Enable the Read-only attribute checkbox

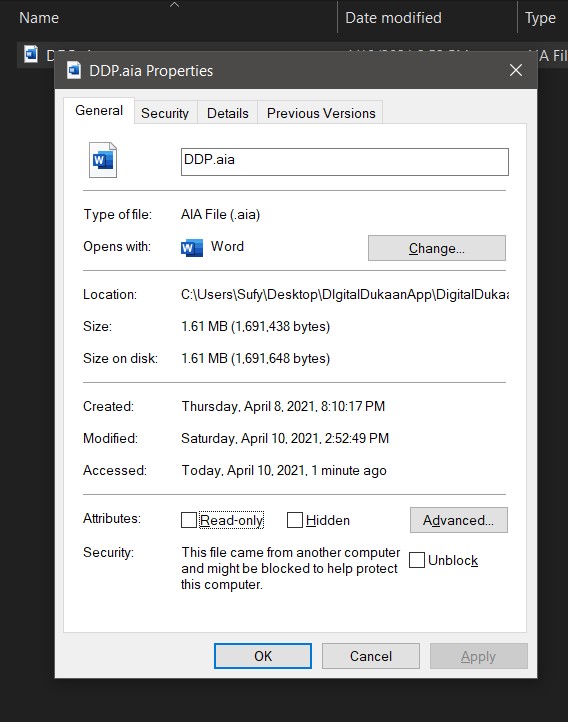(x=189, y=520)
